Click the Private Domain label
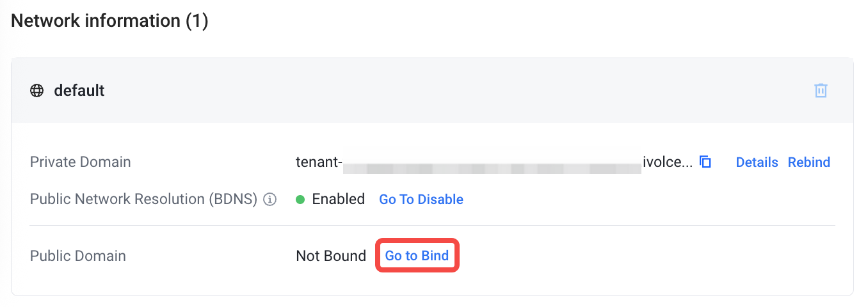Image resolution: width=868 pixels, height=307 pixels. click(x=80, y=162)
